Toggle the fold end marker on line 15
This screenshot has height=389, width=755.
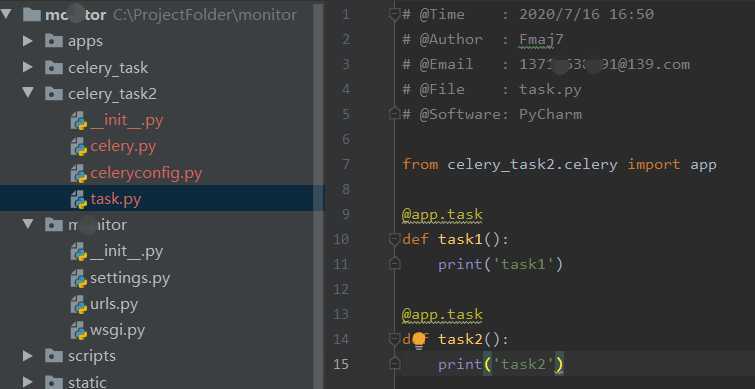click(x=394, y=363)
